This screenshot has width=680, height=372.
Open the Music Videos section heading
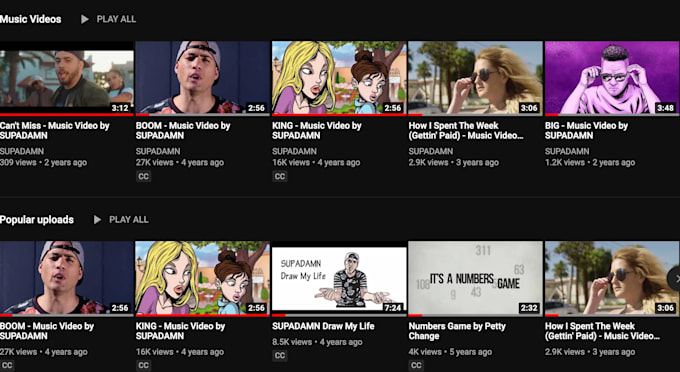[x=30, y=19]
